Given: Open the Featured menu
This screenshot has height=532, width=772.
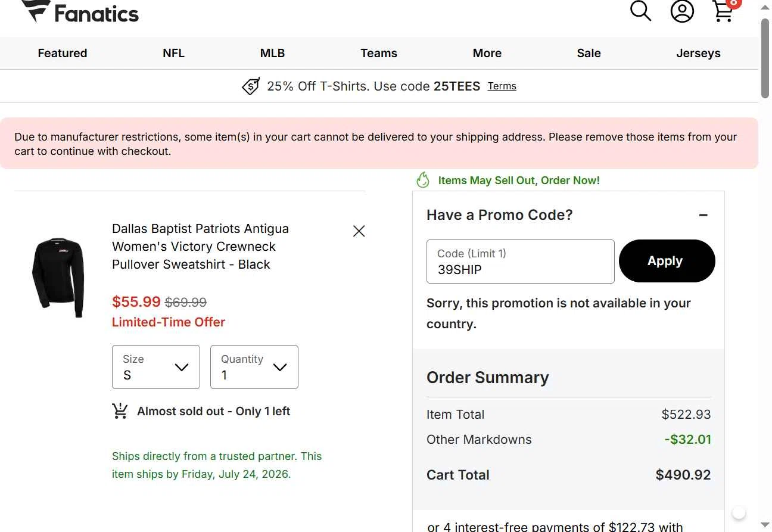Looking at the screenshot, I should (x=63, y=53).
